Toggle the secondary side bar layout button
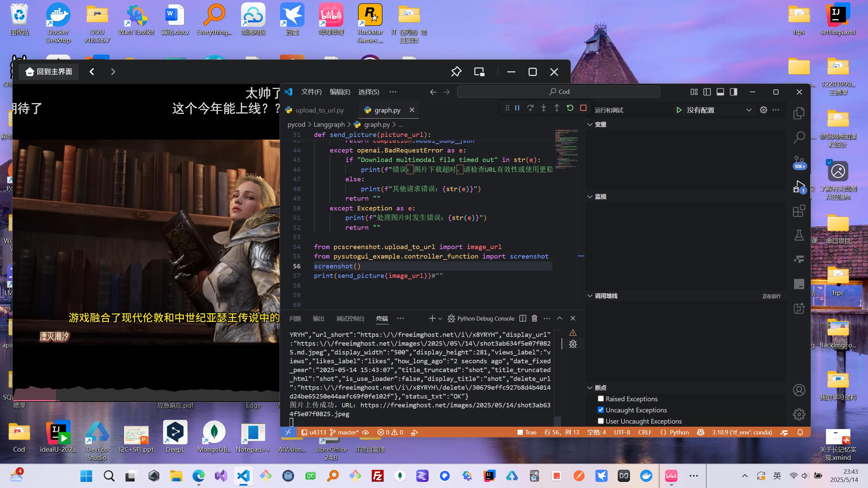868x488 pixels. 733,92
